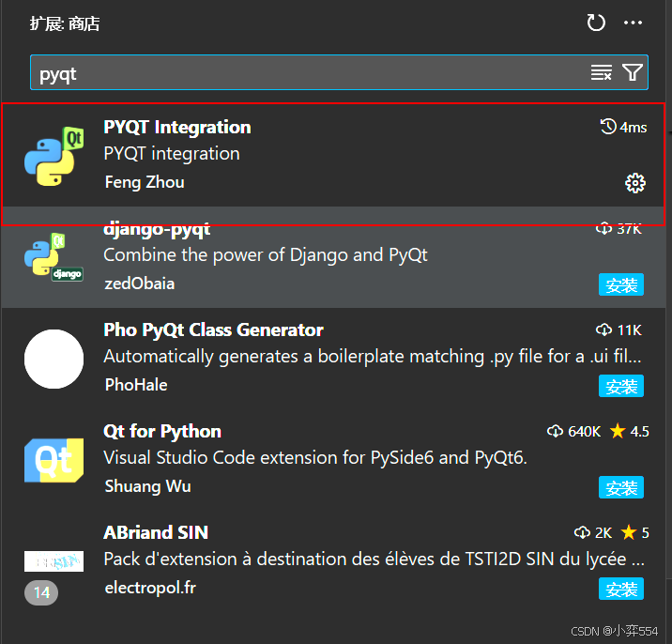Viewport: 672px width, 644px height.
Task: Click the 4.5 star rating
Action: [x=629, y=431]
